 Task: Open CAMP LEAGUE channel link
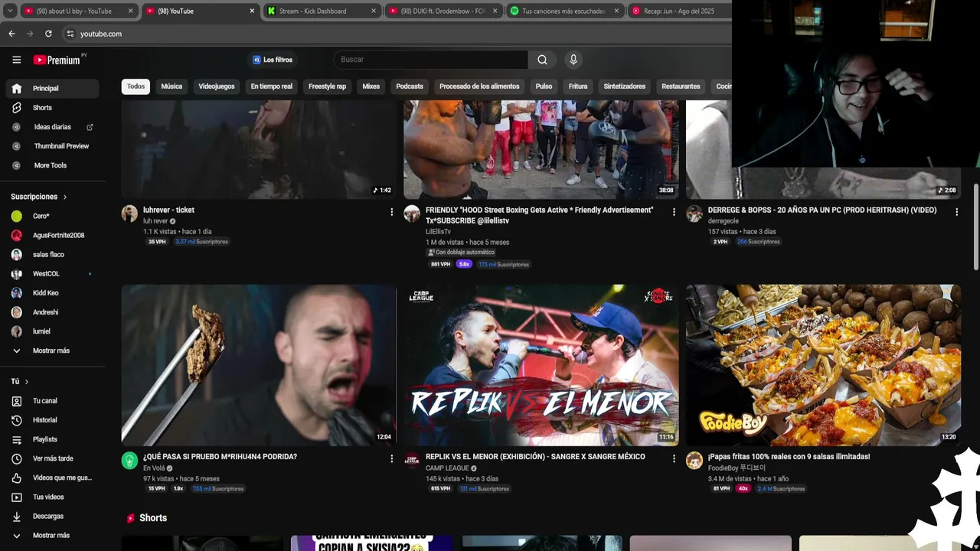447,468
